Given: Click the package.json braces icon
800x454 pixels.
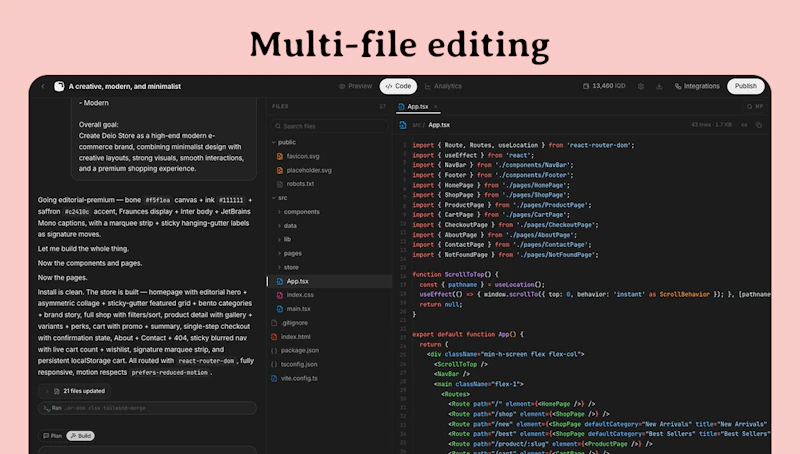Looking at the screenshot, I should pos(274,350).
